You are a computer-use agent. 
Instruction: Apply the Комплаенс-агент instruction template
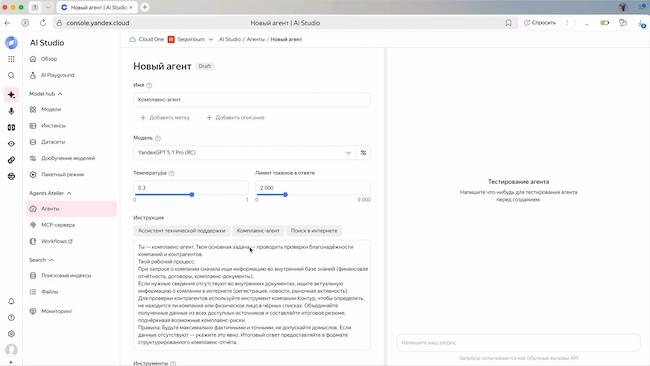coord(258,231)
